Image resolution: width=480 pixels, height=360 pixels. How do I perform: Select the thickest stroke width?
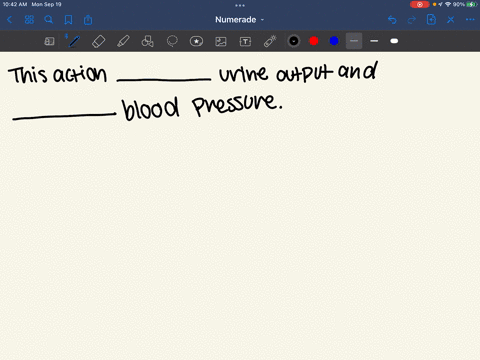click(x=394, y=41)
